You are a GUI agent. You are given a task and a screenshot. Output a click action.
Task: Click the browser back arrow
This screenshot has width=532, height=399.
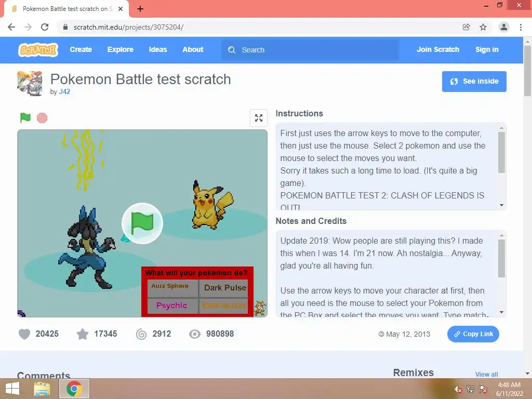(x=11, y=27)
